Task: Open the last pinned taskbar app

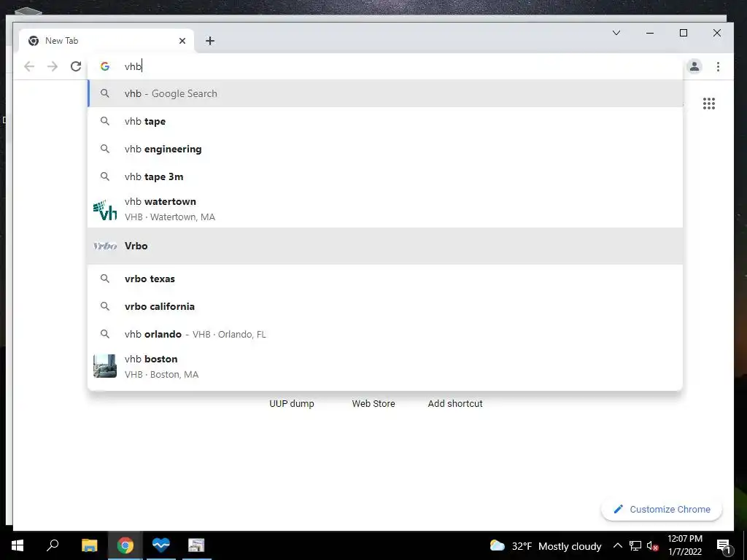Action: tap(196, 545)
